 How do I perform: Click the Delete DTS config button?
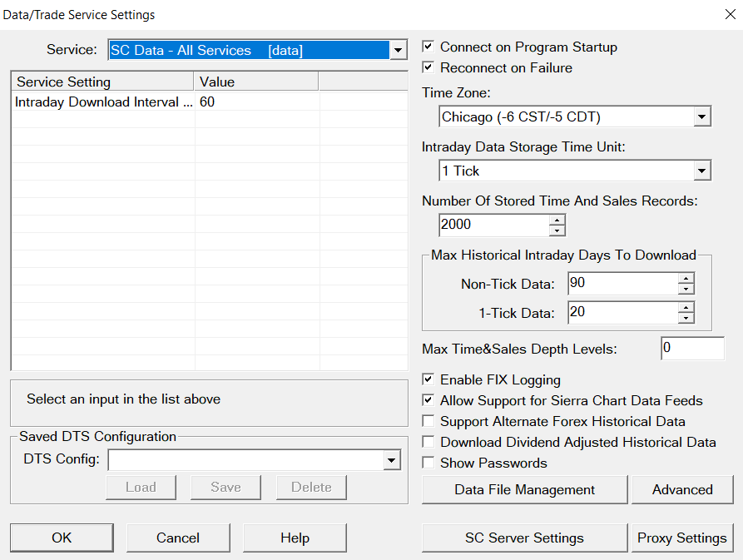(x=311, y=487)
